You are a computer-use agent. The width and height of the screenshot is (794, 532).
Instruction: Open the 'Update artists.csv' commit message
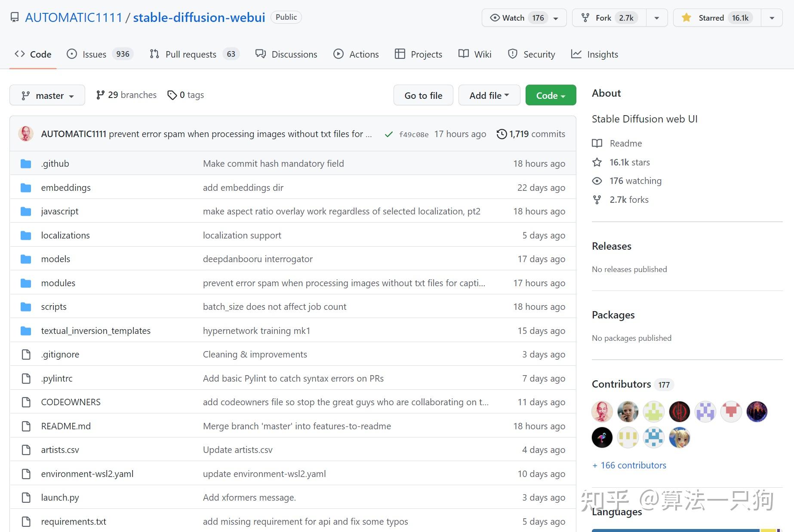(238, 450)
